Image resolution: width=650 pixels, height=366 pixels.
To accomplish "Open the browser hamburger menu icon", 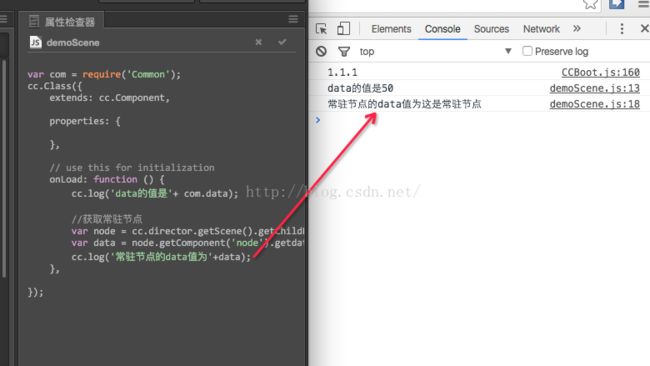I will (x=644, y=4).
